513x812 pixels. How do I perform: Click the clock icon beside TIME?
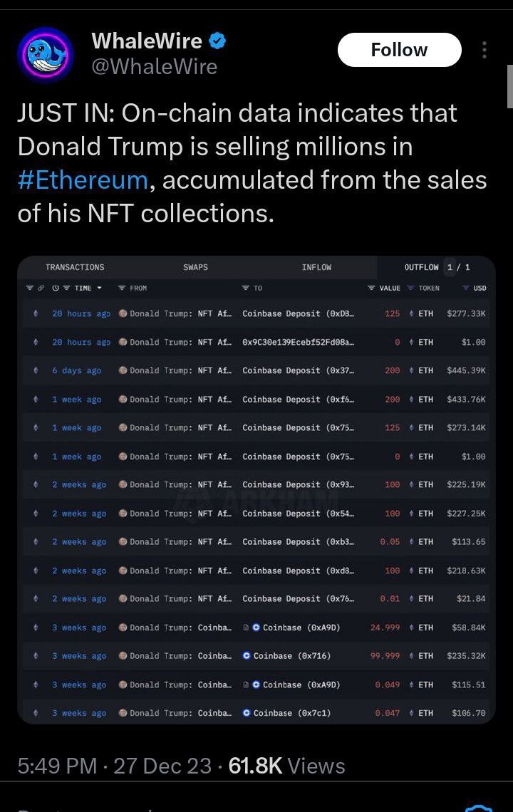[55, 288]
